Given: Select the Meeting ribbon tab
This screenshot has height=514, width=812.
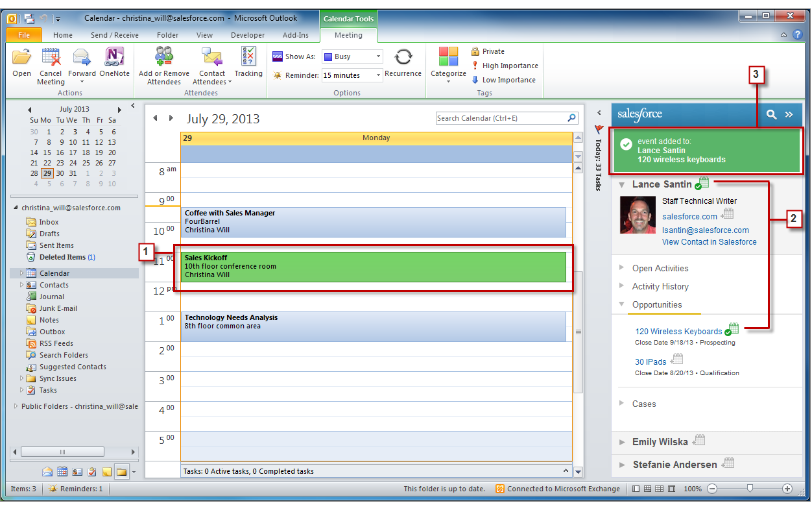Looking at the screenshot, I should click(348, 35).
